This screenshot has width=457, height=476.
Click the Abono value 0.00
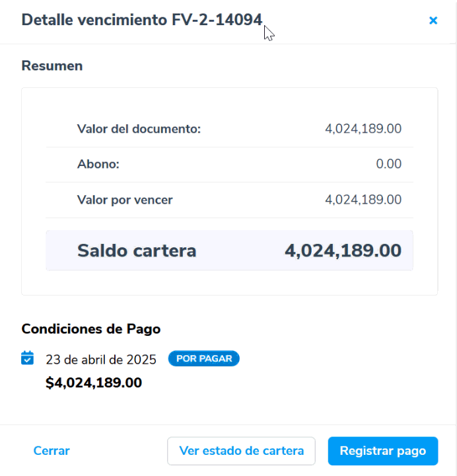point(388,164)
